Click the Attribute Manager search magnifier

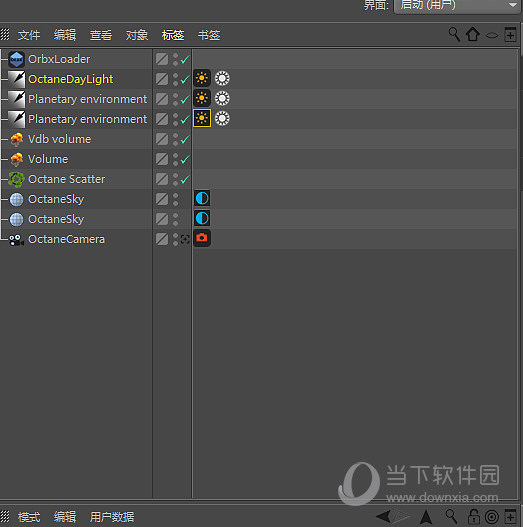pos(451,516)
